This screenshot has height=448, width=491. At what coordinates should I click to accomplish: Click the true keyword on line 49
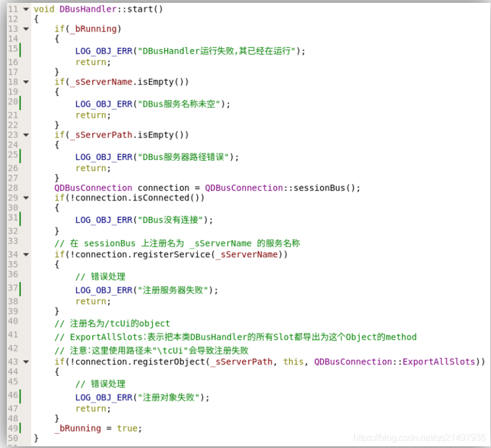click(x=127, y=429)
